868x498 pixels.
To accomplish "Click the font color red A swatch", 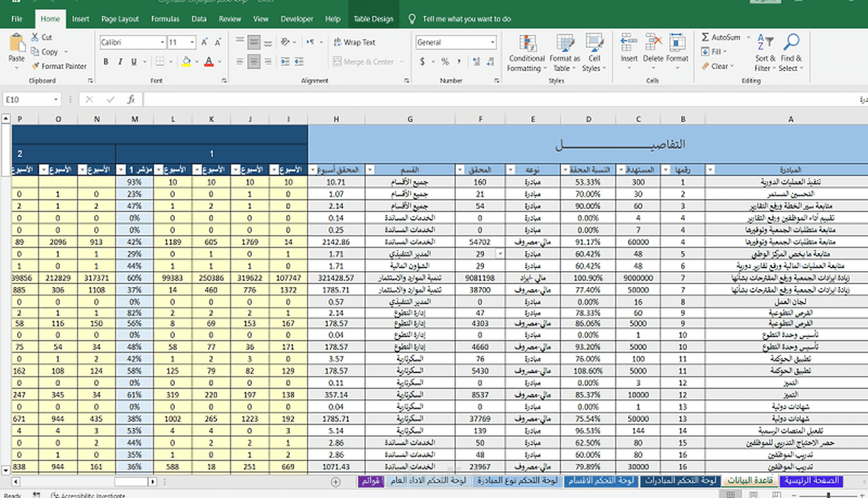I will click(x=209, y=62).
